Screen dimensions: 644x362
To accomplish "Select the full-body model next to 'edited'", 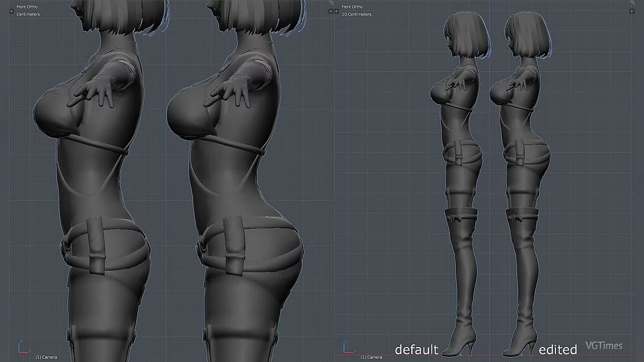I will point(521,188).
